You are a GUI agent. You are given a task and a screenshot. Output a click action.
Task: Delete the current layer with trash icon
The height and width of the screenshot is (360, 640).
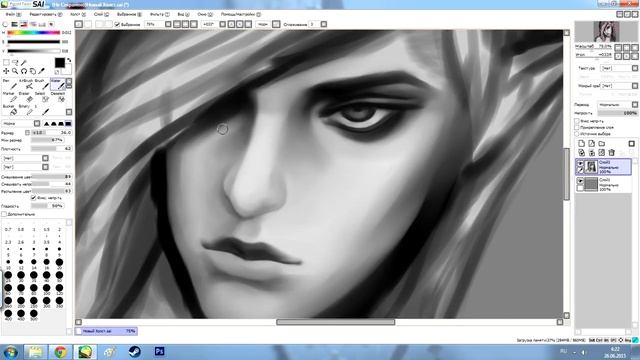pos(611,153)
